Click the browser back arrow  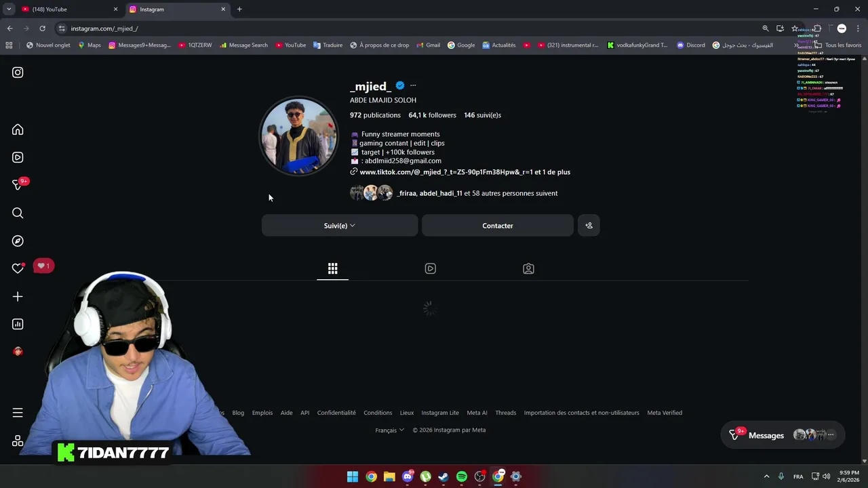tap(9, 28)
